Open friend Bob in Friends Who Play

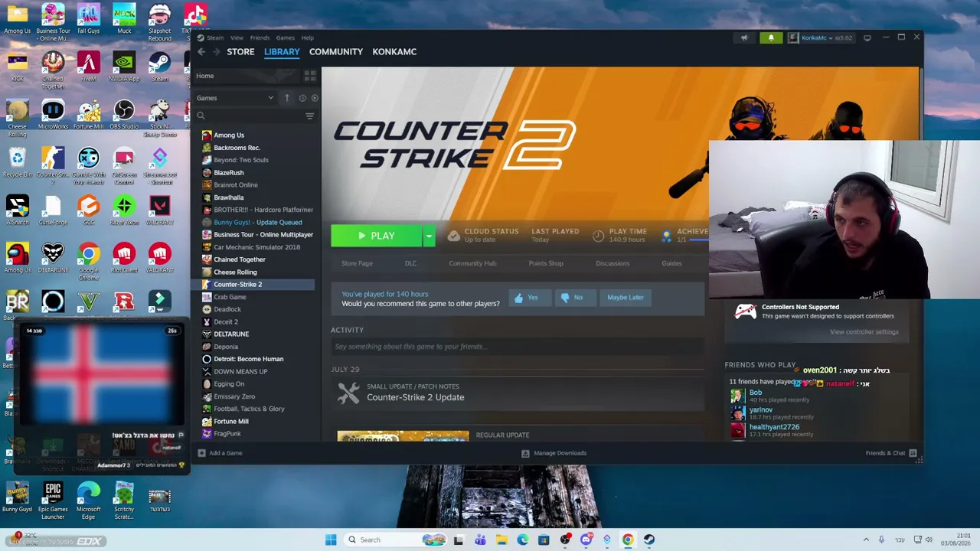755,393
